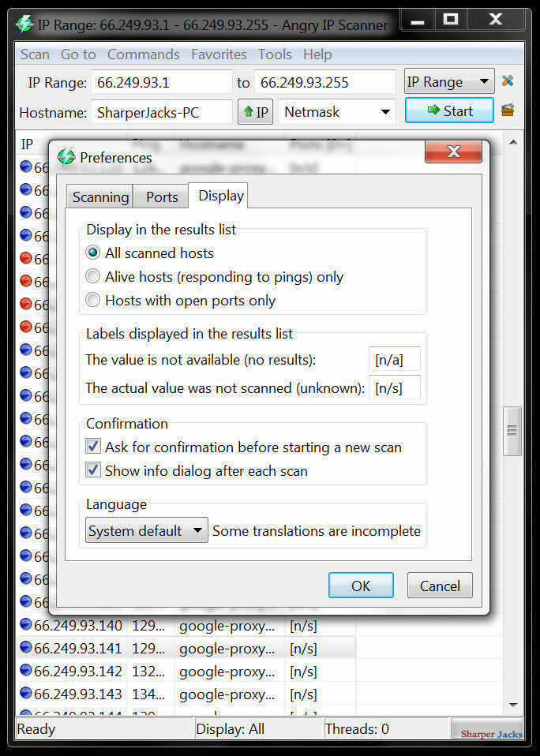Open the Netmask dropdown
This screenshot has height=756, width=540.
coord(337,112)
